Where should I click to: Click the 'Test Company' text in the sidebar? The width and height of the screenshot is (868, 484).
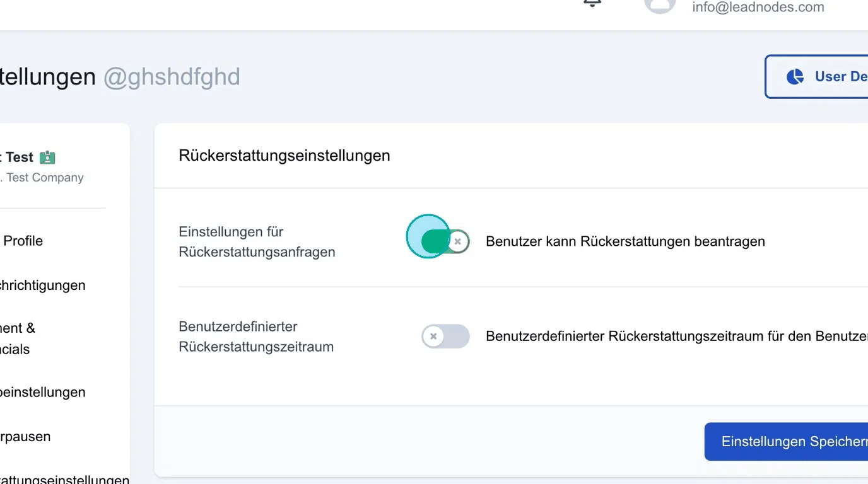coord(45,178)
